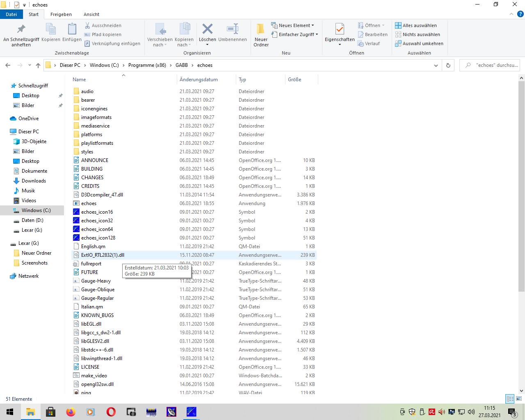This screenshot has width=525, height=420.
Task: Open the Öffnen ribbon dropdown
Action: tap(371, 25)
